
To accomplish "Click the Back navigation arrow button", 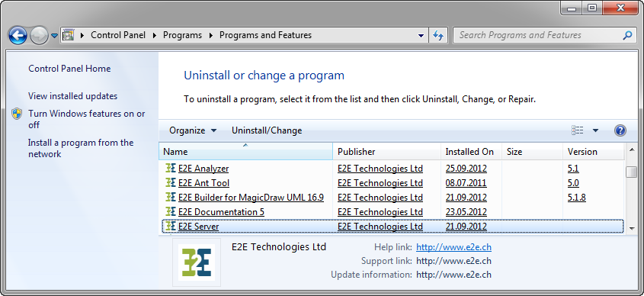I will pos(18,36).
